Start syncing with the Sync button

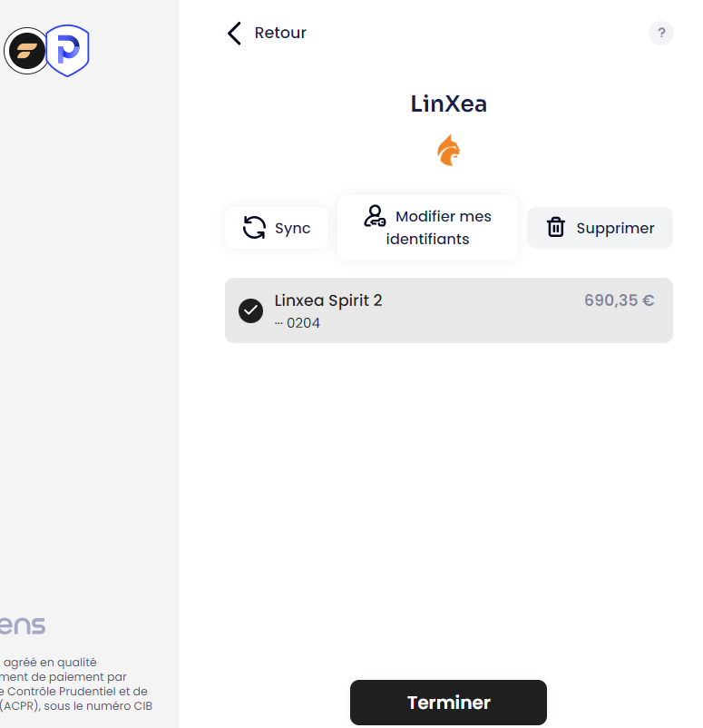tap(277, 228)
